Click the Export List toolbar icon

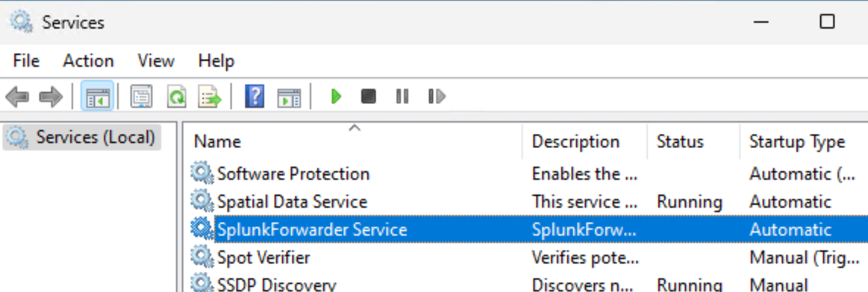[210, 96]
